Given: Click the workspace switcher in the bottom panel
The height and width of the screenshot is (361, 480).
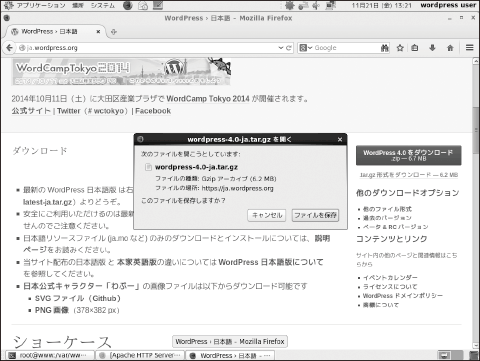Looking at the screenshot, I should (450, 355).
